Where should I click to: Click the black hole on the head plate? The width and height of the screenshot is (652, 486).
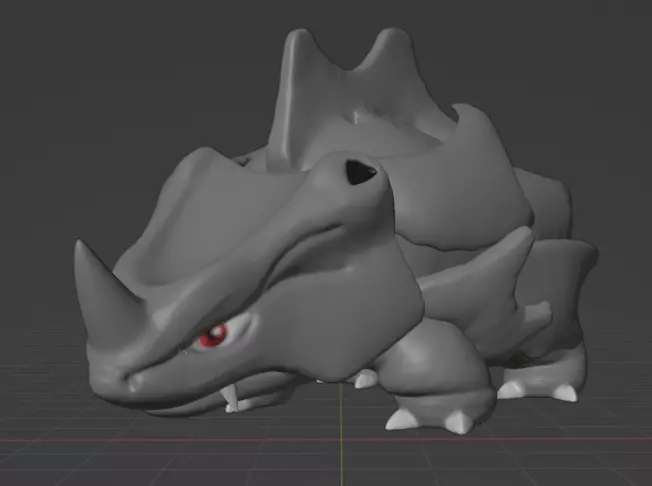[x=360, y=172]
